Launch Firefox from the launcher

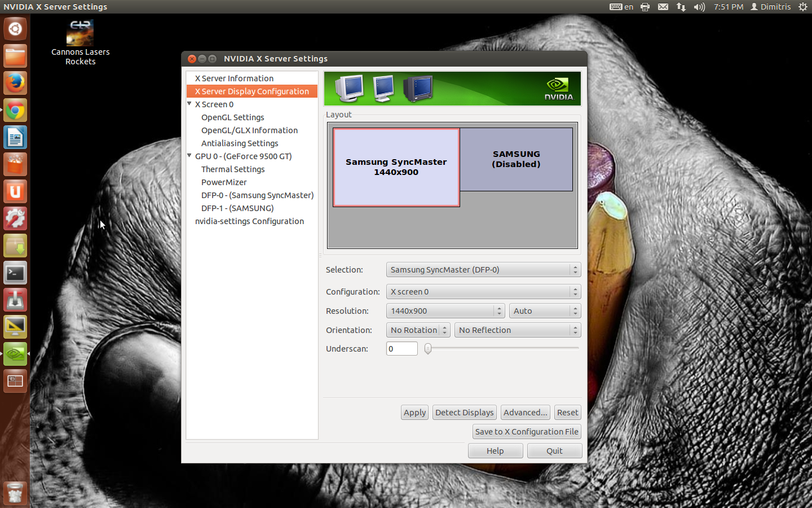pyautogui.click(x=15, y=83)
